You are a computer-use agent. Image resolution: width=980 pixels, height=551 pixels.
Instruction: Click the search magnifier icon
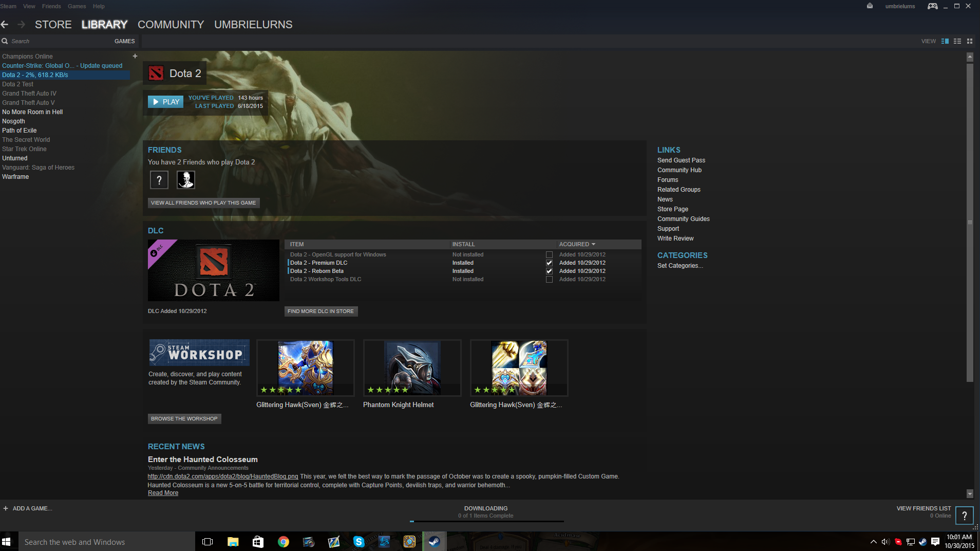tap(5, 41)
